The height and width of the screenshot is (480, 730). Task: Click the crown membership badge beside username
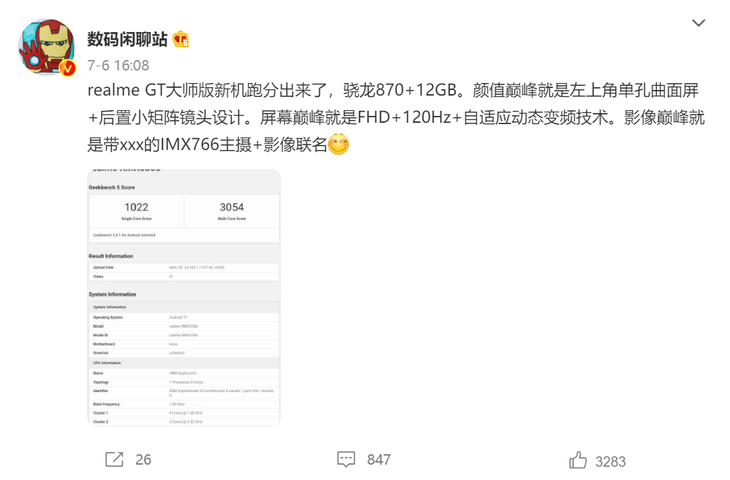pos(181,40)
